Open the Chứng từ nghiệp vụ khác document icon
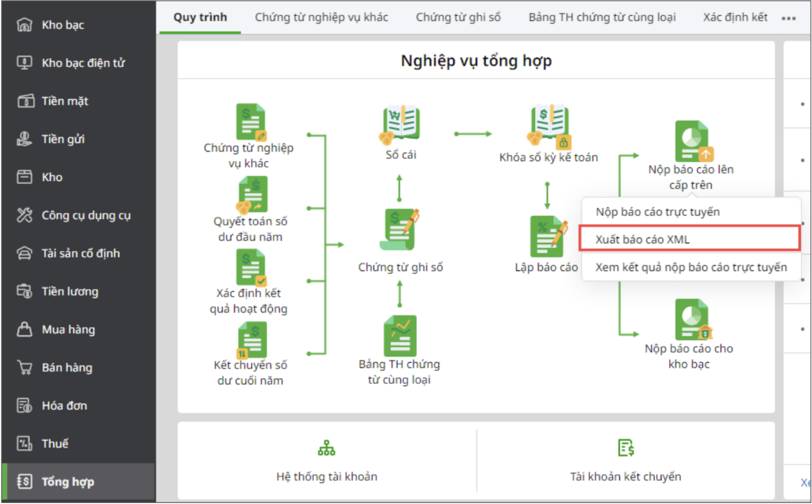Image resolution: width=812 pixels, height=504 pixels. (x=251, y=122)
